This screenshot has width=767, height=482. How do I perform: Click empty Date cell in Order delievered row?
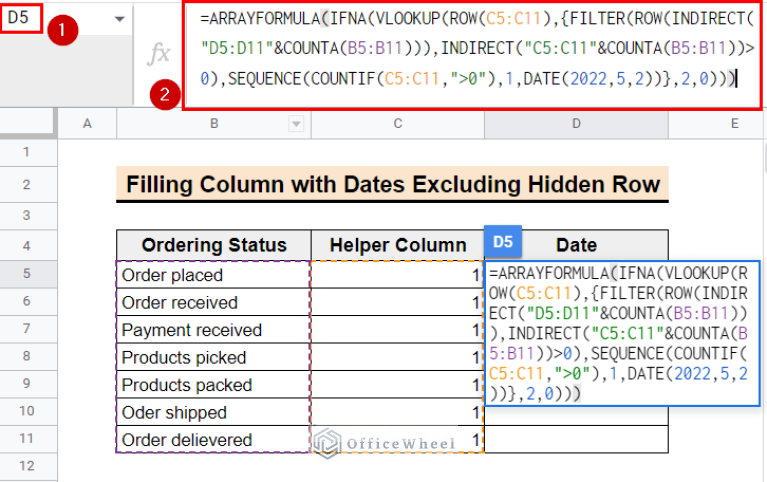(x=576, y=439)
